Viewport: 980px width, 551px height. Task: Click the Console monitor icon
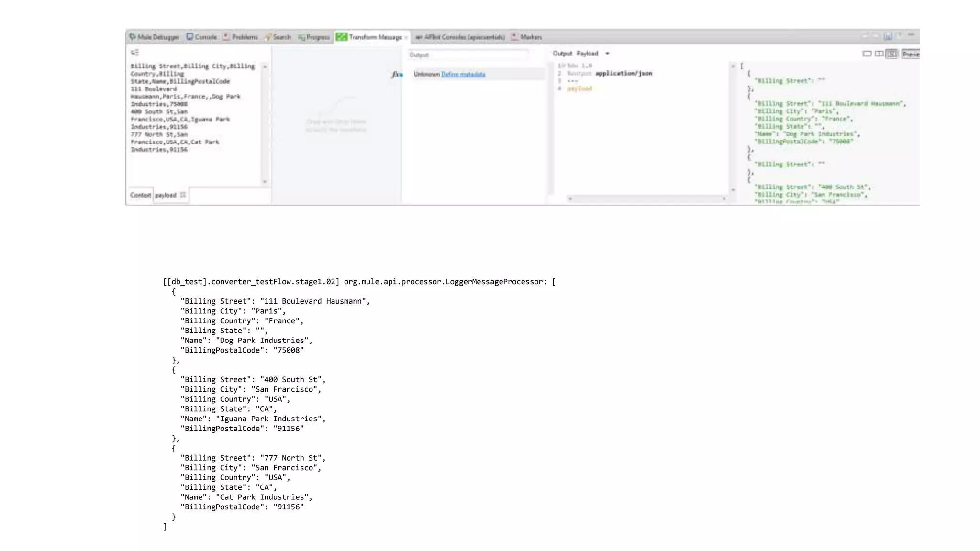(189, 37)
